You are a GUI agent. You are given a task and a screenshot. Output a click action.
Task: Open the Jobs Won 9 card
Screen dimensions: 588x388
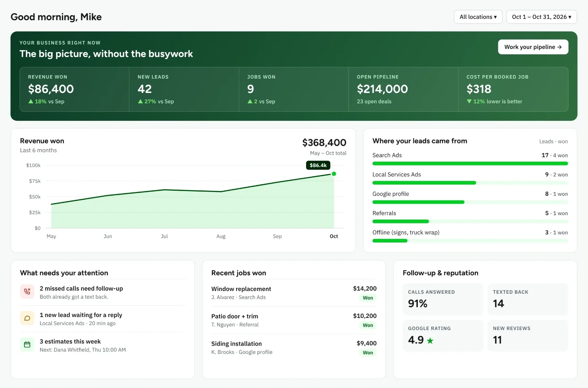(x=294, y=89)
